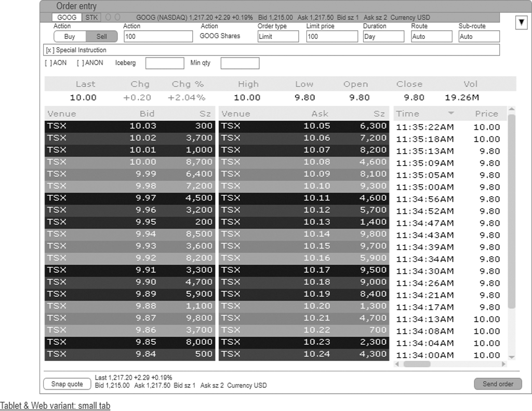
Task: Enable the AON checkbox
Action: click(48, 63)
